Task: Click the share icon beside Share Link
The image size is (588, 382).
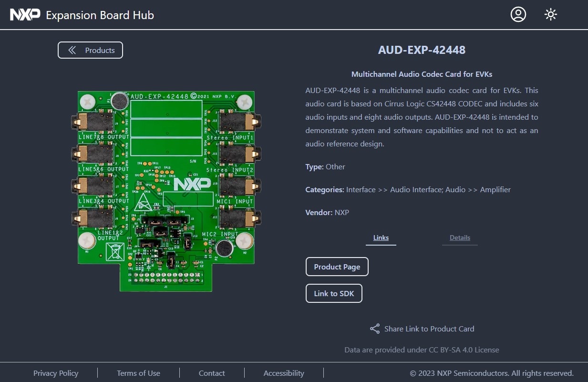Action: tap(375, 329)
